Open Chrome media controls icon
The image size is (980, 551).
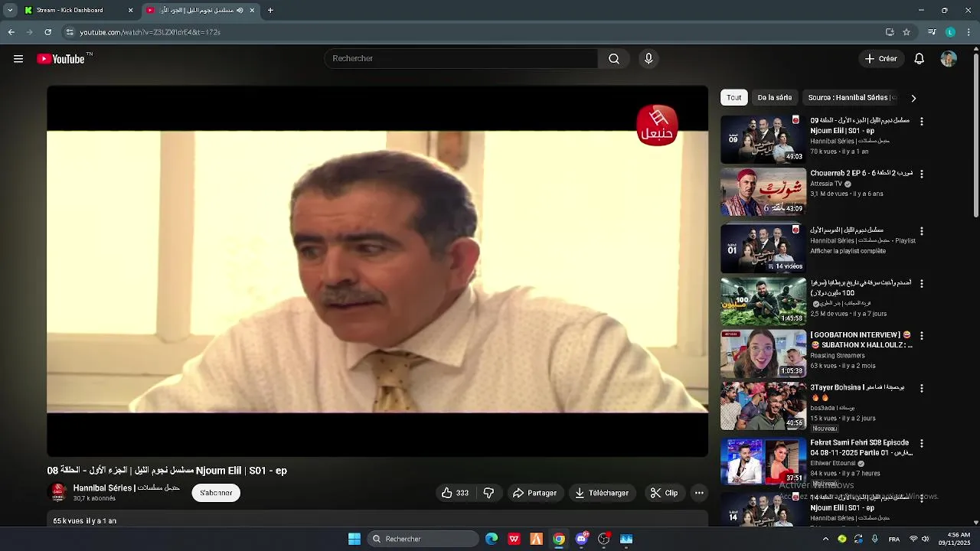(x=932, y=32)
